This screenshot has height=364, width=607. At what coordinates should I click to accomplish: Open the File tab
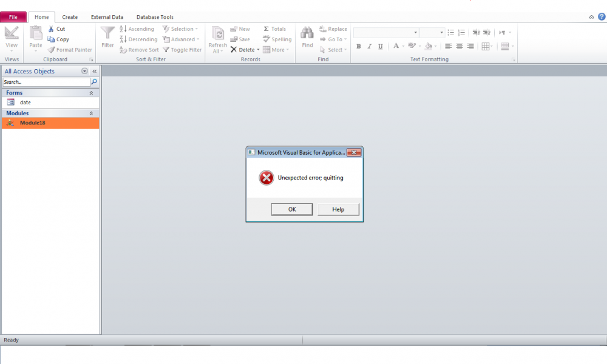coord(13,17)
